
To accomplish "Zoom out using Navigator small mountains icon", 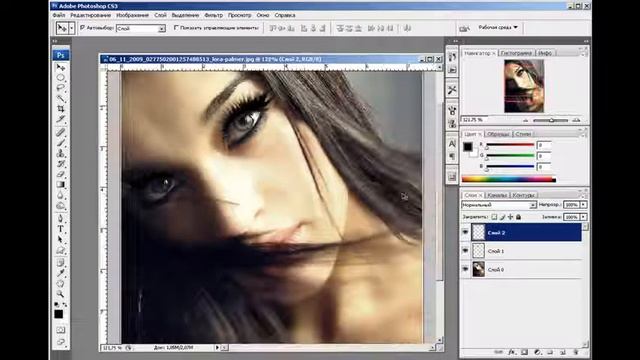I will point(526,120).
